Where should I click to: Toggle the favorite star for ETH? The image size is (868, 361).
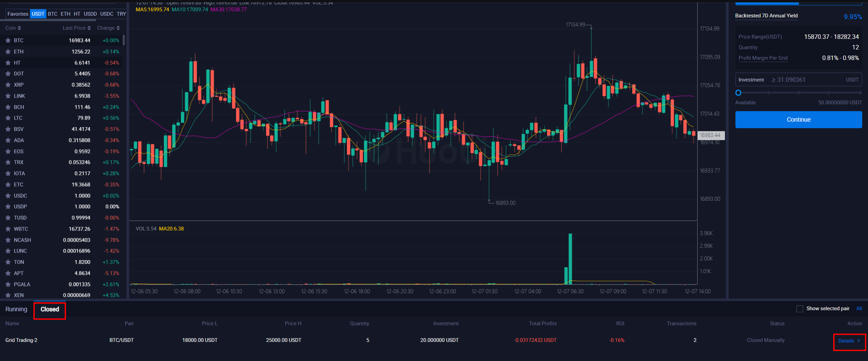tap(8, 52)
